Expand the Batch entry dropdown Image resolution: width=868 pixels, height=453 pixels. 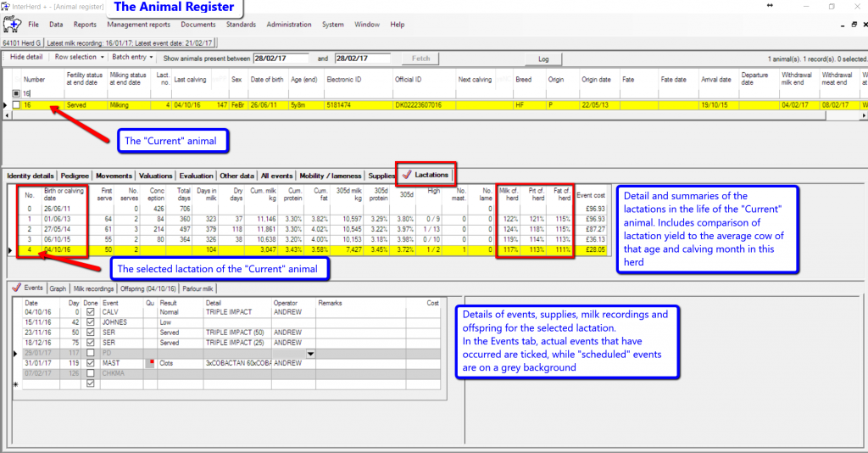(131, 57)
